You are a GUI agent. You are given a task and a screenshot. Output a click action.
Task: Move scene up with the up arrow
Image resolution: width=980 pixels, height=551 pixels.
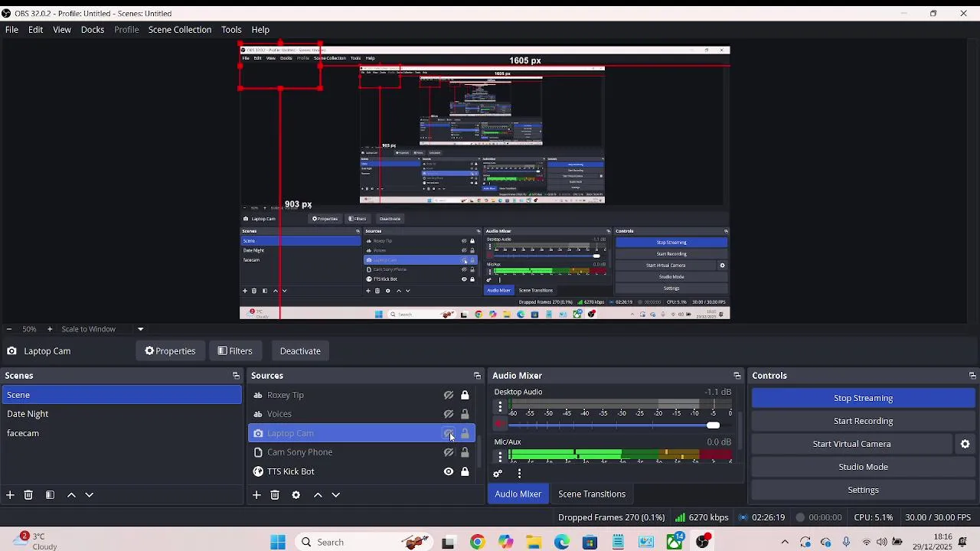coord(71,495)
